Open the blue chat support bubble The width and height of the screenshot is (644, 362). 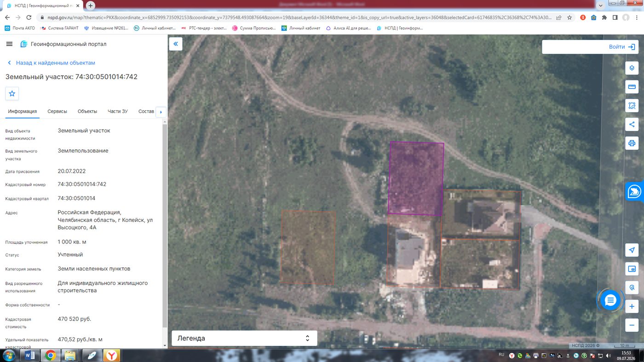point(610,300)
